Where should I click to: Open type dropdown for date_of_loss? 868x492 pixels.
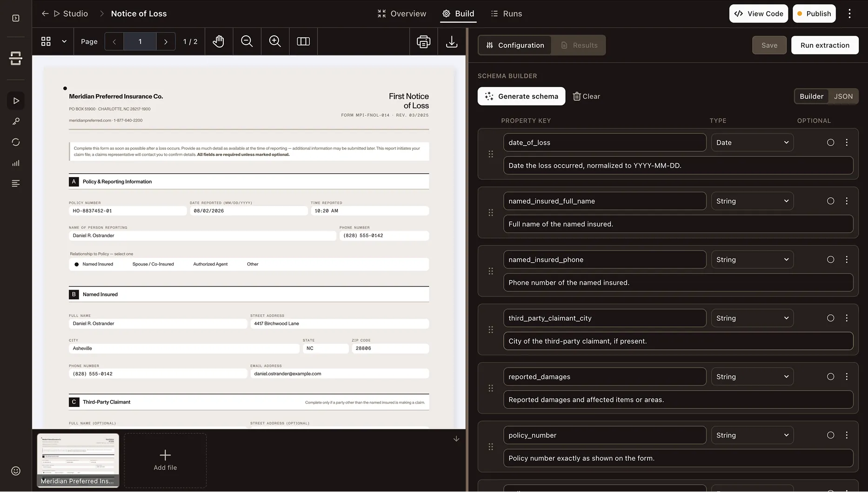click(752, 143)
